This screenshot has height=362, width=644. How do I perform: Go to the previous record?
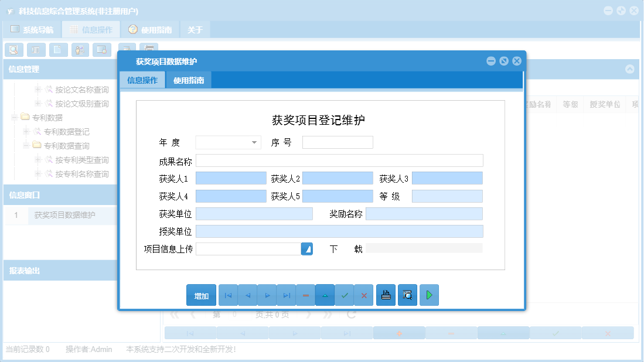(x=247, y=295)
